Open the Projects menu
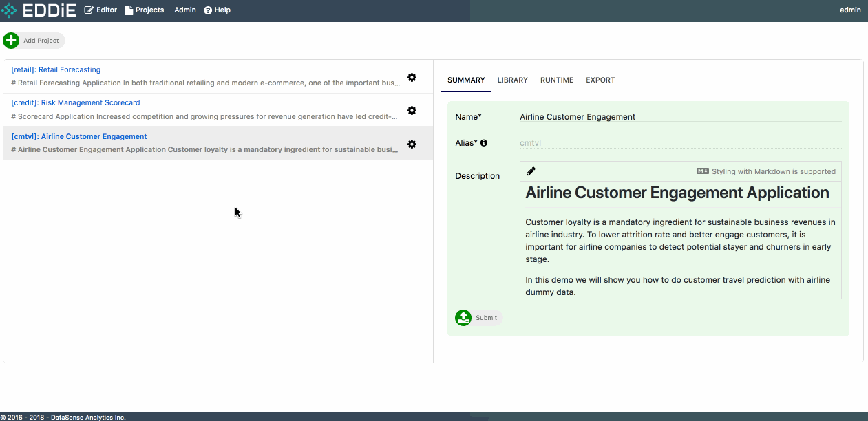 (145, 10)
